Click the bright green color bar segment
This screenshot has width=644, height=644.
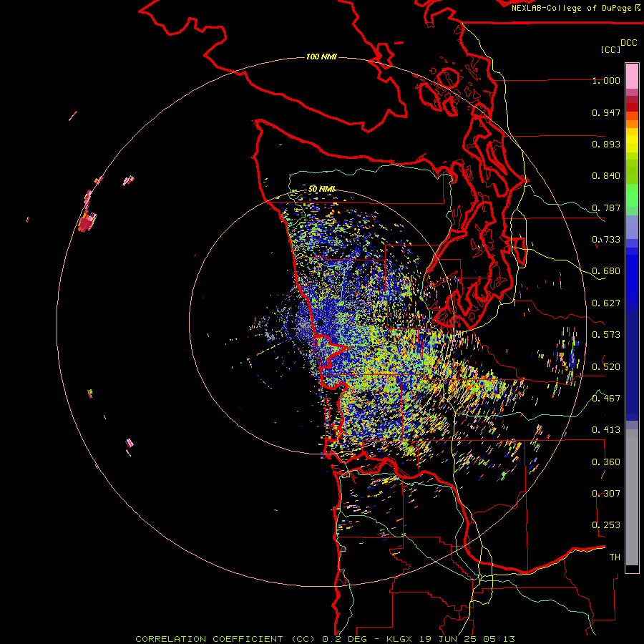click(x=632, y=195)
